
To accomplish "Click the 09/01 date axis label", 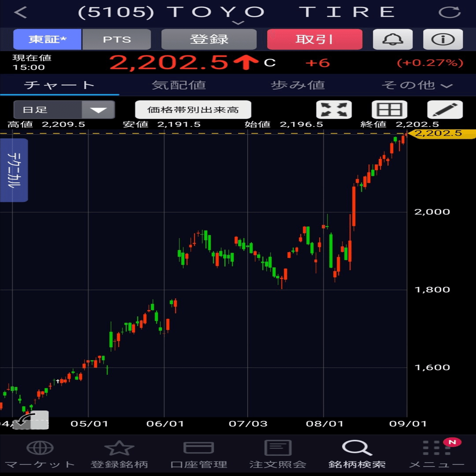I will tap(408, 424).
